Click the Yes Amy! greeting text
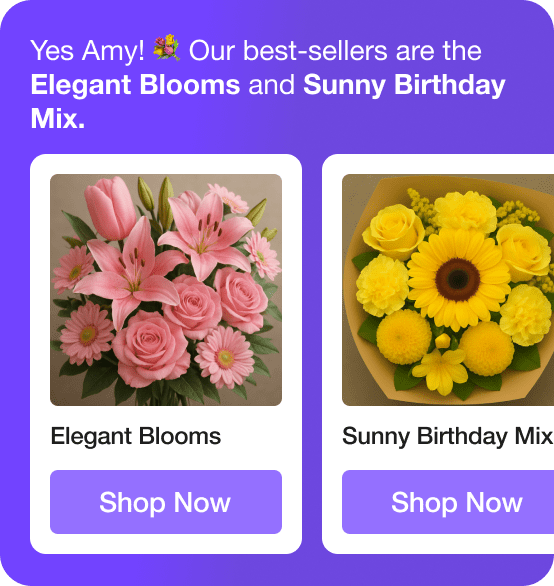 [x=87, y=51]
